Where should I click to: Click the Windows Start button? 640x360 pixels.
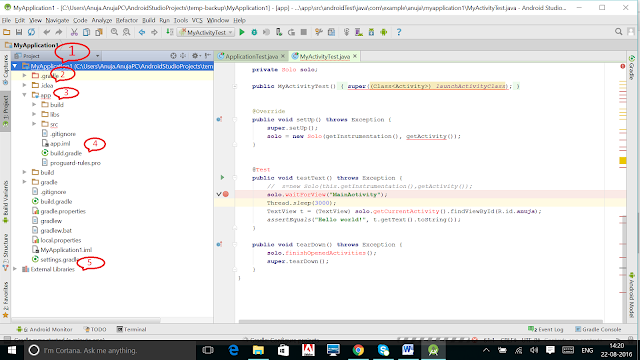11,350
